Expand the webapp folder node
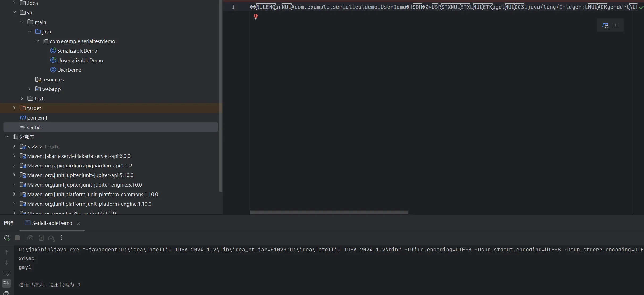644x295 pixels. [x=30, y=89]
